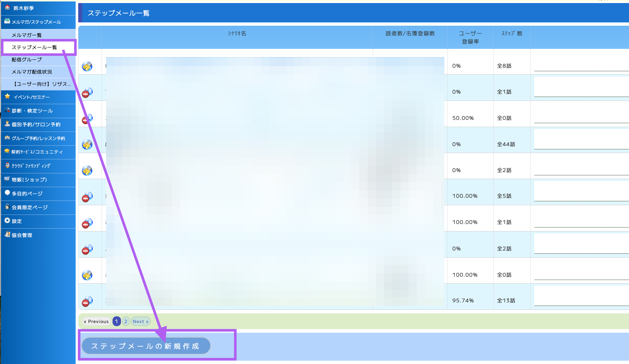Open メルマガ配信状況 from the submenu
This screenshot has height=364, width=629.
pyautogui.click(x=32, y=72)
